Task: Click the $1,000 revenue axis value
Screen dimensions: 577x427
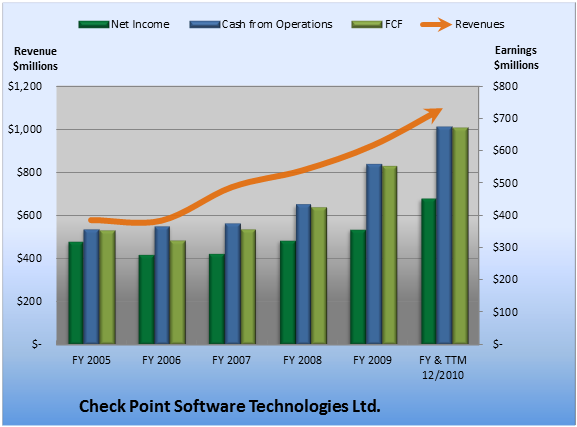Action: [25, 129]
